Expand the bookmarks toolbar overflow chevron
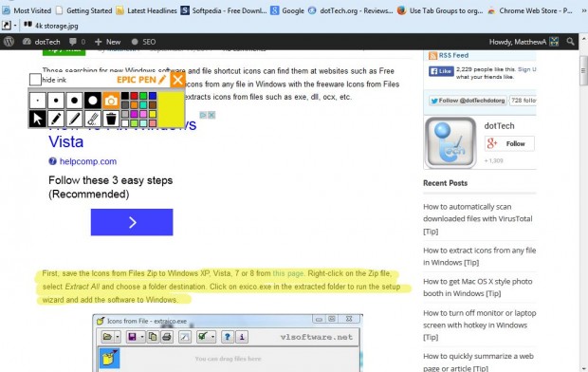The image size is (588, 372). coord(584,10)
